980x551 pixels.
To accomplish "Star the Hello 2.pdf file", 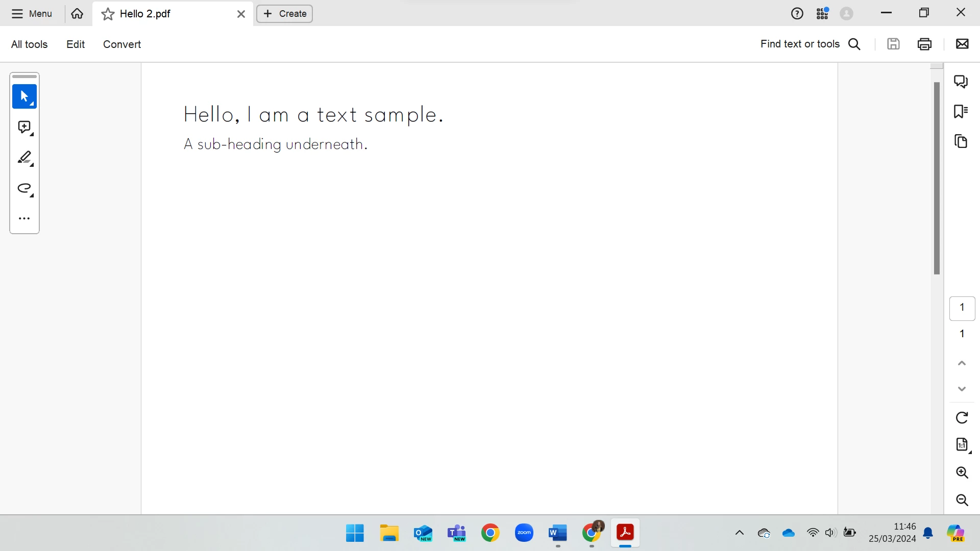I will tap(108, 14).
